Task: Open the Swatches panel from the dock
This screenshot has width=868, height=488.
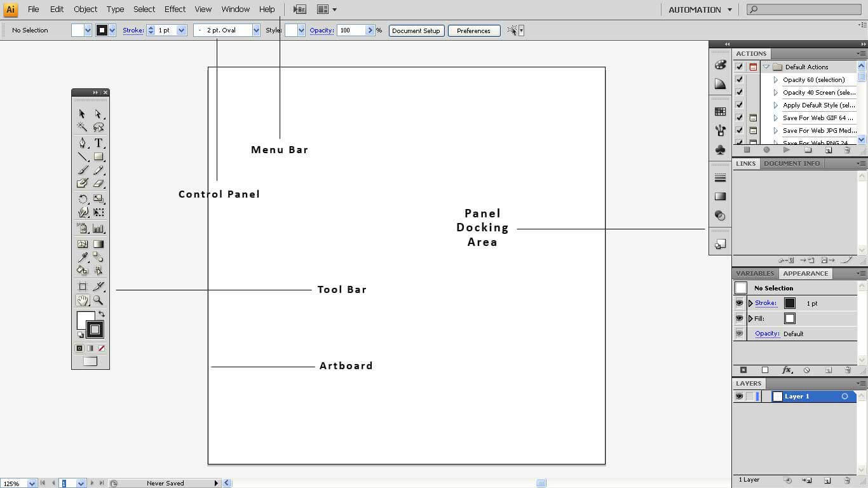Action: [x=720, y=111]
